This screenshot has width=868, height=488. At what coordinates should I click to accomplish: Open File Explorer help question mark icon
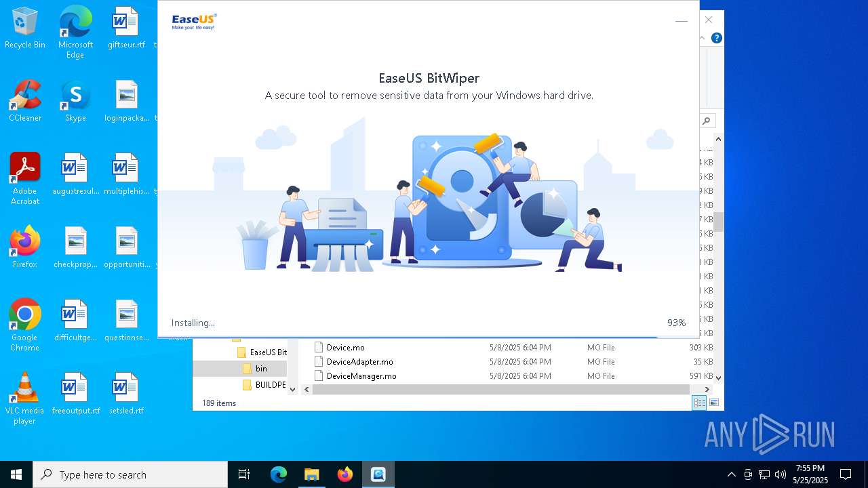[x=716, y=38]
